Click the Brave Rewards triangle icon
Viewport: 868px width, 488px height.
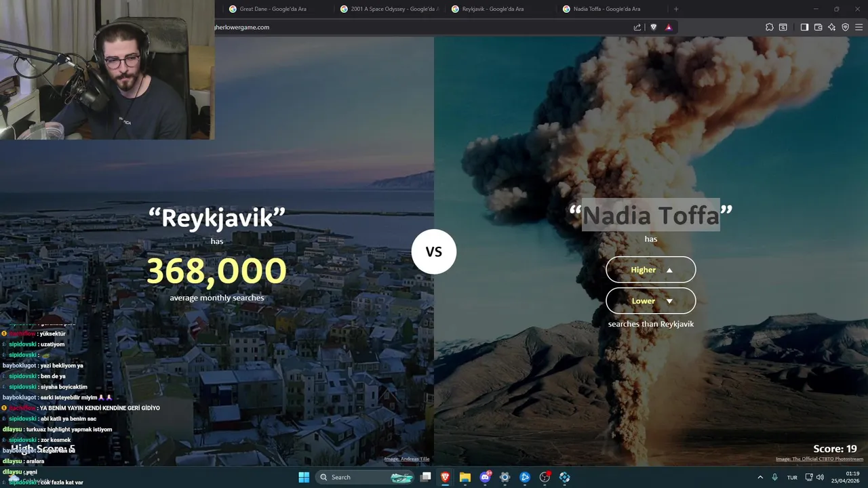[x=669, y=27]
